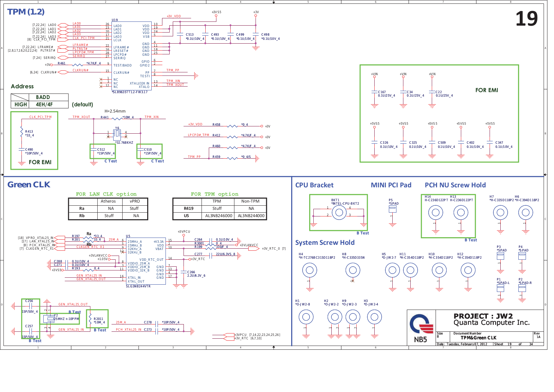Select the U19 TPM chip body
554x392 pixels.
point(132,56)
